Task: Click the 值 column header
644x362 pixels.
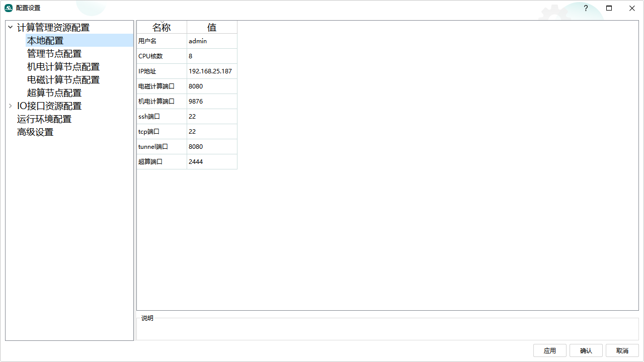Action: [212, 27]
